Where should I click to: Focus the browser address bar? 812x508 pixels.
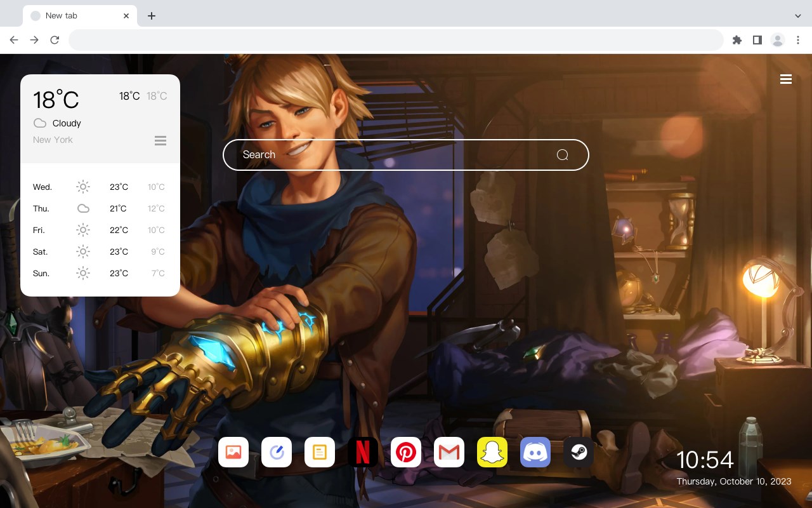(x=396, y=40)
